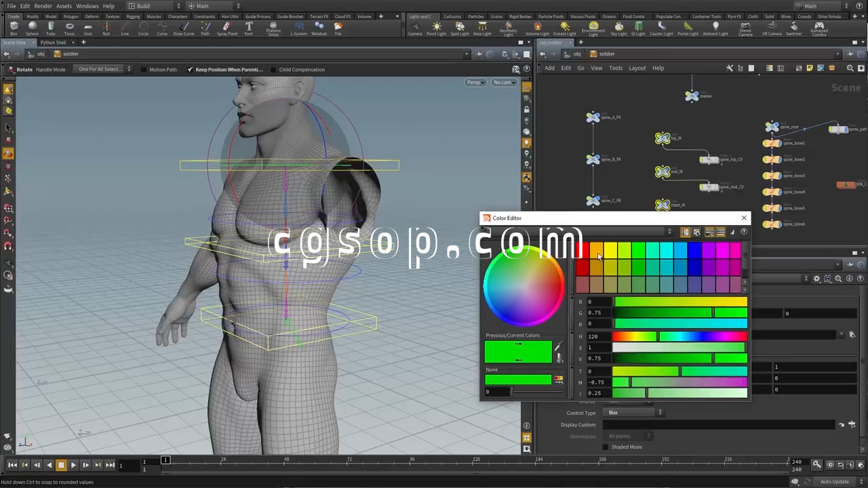Pick the yellow swatch in top palette row
This screenshot has width=868, height=488.
point(610,251)
